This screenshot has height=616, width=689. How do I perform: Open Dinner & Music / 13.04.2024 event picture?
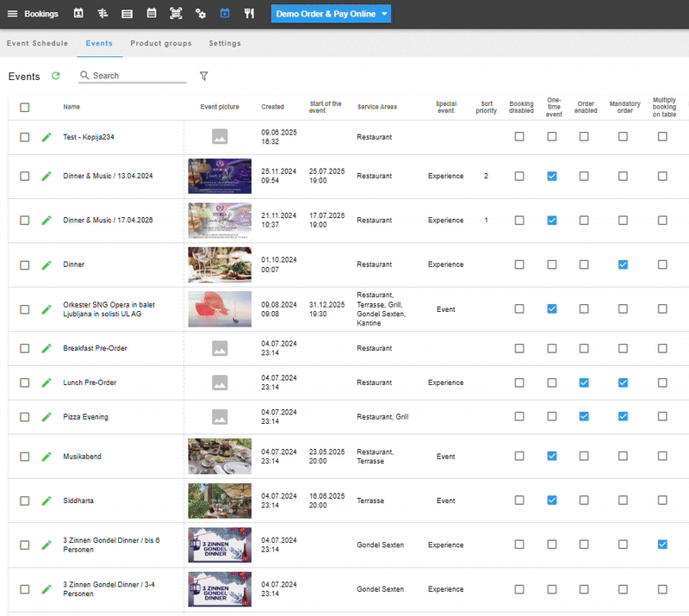pyautogui.click(x=220, y=177)
